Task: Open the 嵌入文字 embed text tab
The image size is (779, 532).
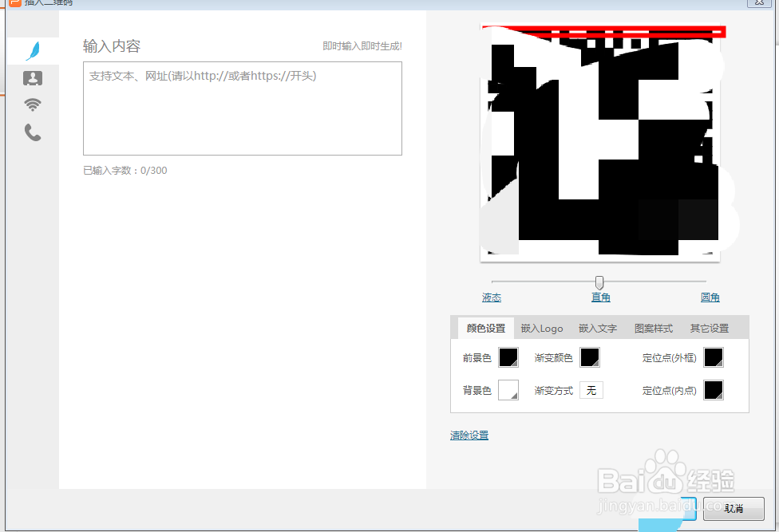Action: (x=598, y=327)
